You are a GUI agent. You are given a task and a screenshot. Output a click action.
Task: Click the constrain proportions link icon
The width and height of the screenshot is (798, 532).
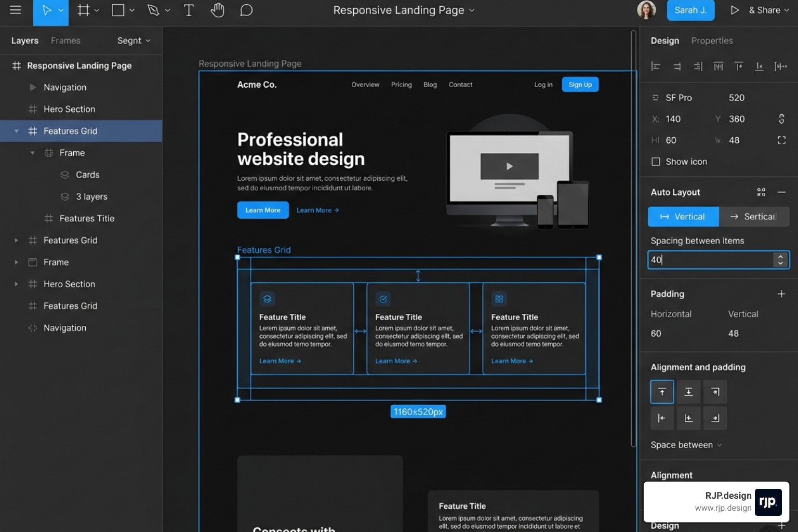(781, 119)
